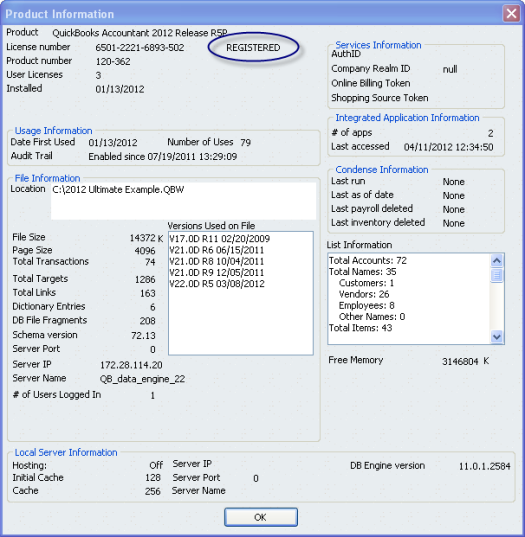The image size is (525, 537).
Task: Click product number 120-362
Action: [113, 61]
